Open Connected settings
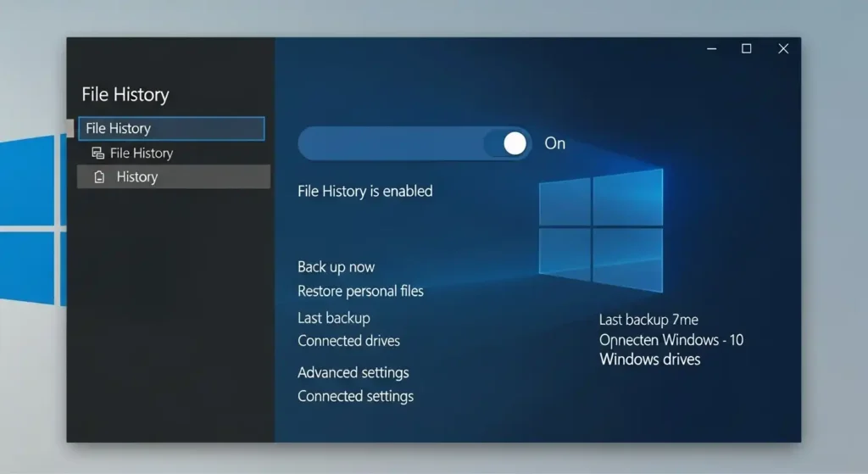 coord(355,396)
